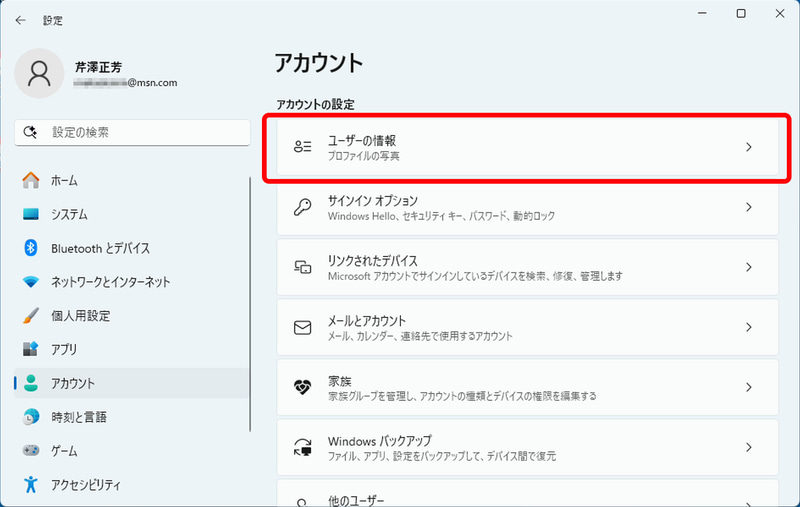The height and width of the screenshot is (507, 800).
Task: Open Bluetooth とデバイス settings
Action: point(132,248)
